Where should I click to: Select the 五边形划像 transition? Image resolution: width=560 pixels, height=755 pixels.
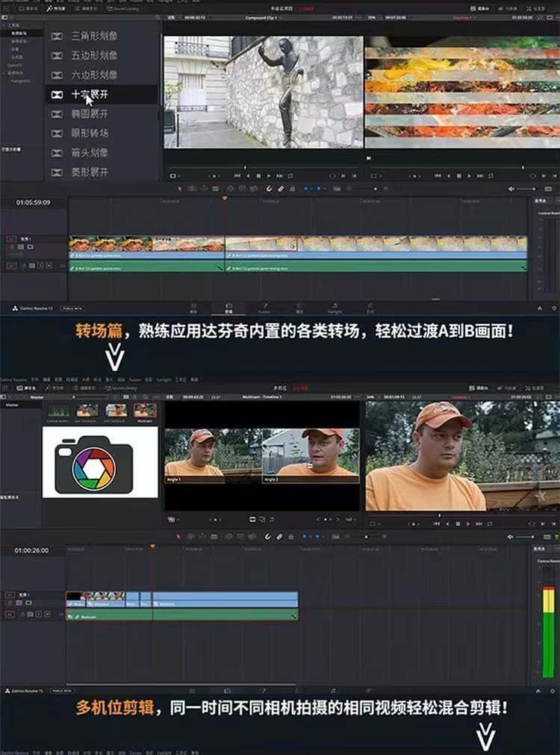click(x=94, y=55)
